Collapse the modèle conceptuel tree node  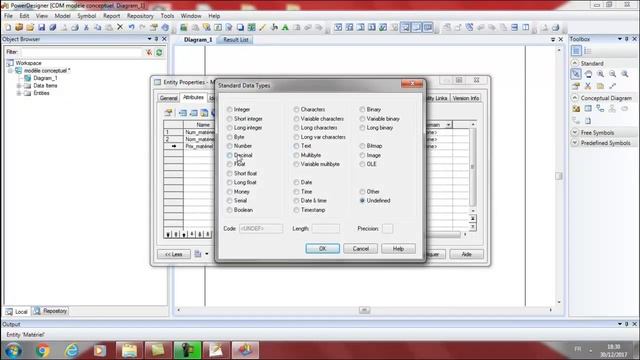[x=11, y=71]
